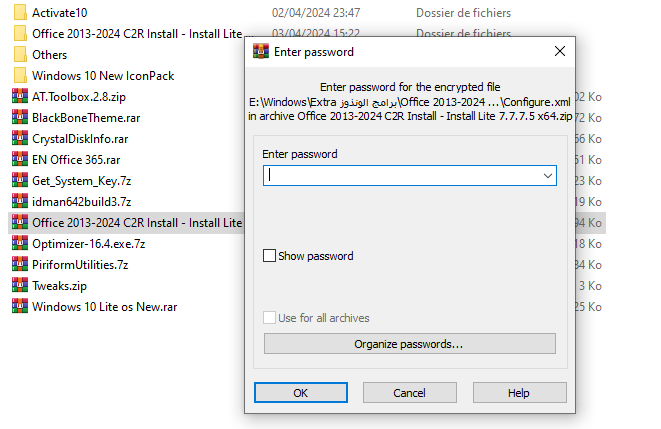
Task: Open the Help button in dialog
Action: pyautogui.click(x=519, y=393)
